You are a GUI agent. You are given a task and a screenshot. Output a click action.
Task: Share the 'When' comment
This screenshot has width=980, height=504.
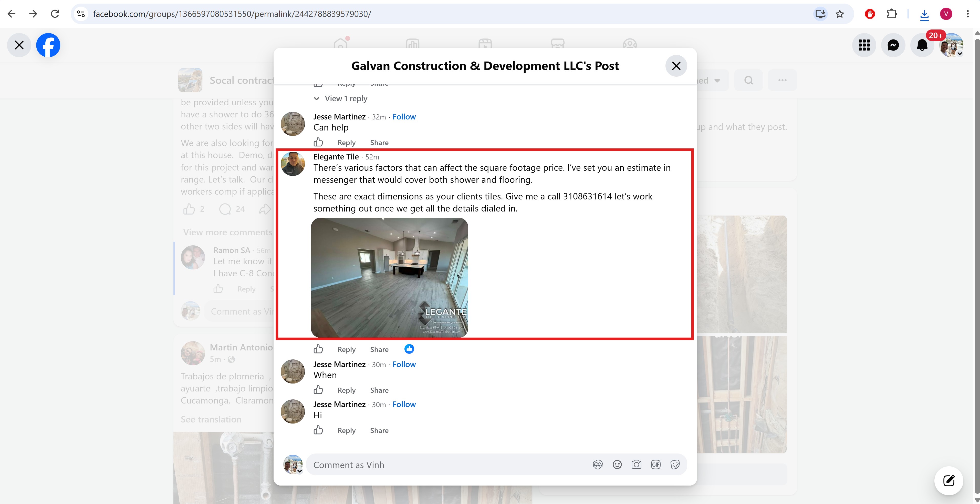tap(379, 390)
